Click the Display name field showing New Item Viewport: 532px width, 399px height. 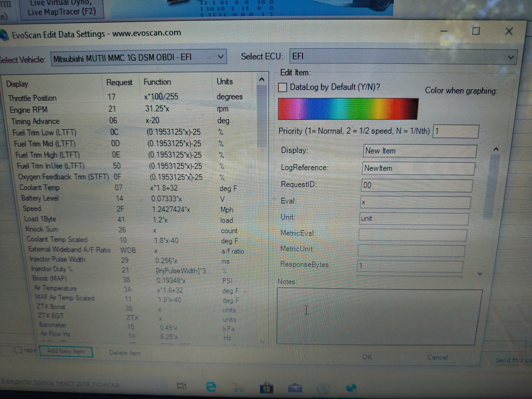420,151
